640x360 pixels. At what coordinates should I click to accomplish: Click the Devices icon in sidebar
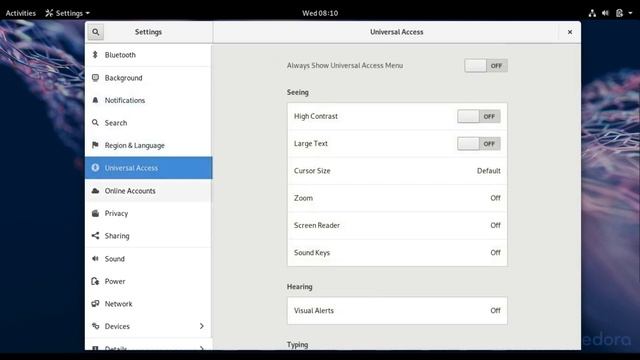pyautogui.click(x=95, y=326)
